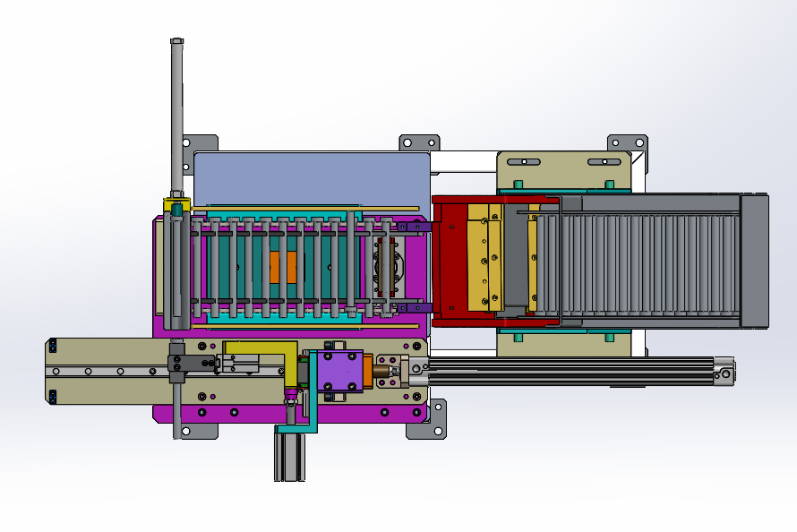The image size is (797, 532).
Task: Pick the orange block in the teal tray
Action: point(283,267)
